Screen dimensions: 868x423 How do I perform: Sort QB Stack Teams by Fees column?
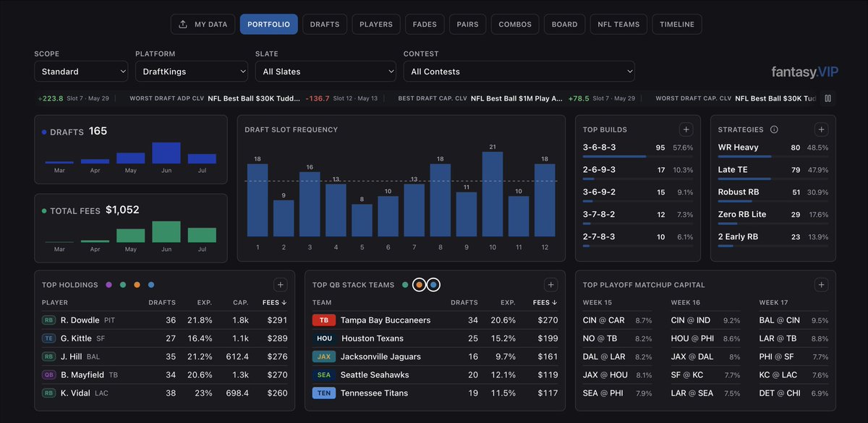[x=545, y=302]
